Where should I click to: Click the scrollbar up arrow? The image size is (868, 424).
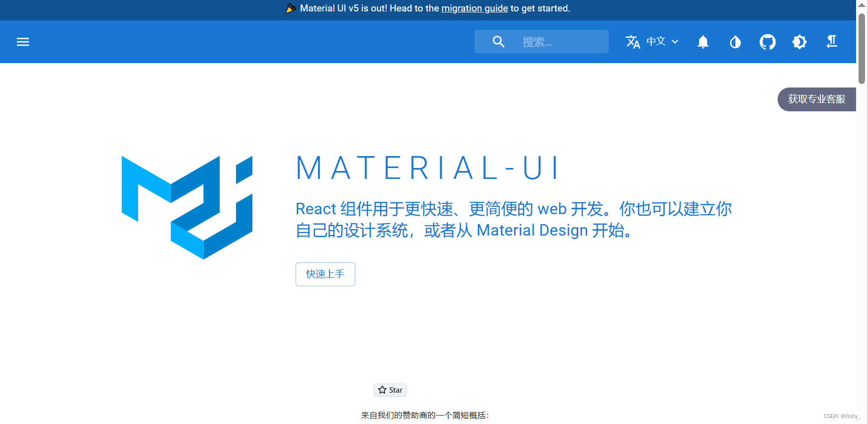(x=862, y=4)
